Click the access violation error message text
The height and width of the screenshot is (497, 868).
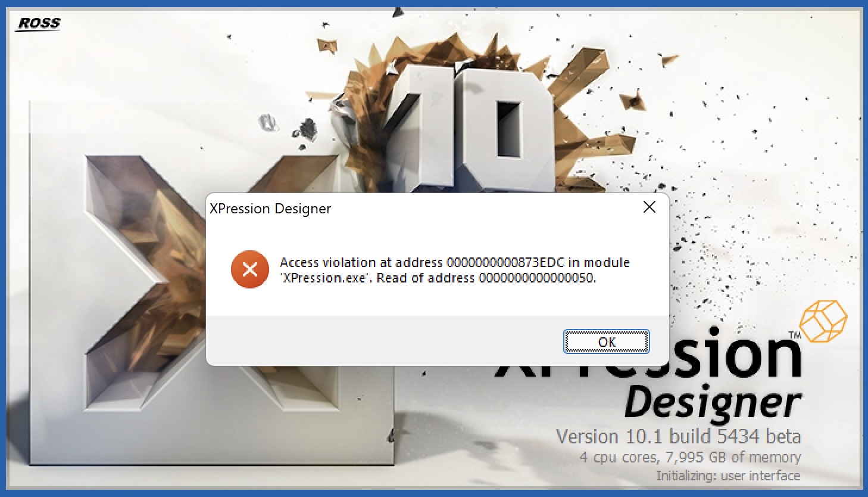455,270
